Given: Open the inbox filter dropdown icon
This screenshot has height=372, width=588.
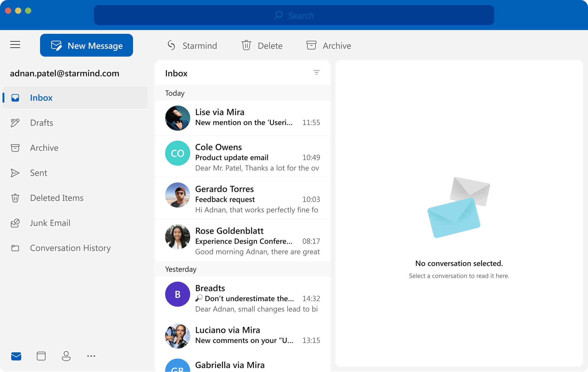Looking at the screenshot, I should click(316, 73).
